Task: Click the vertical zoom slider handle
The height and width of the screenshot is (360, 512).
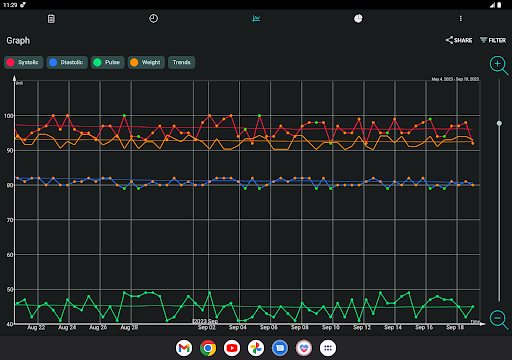Action: coord(499,123)
